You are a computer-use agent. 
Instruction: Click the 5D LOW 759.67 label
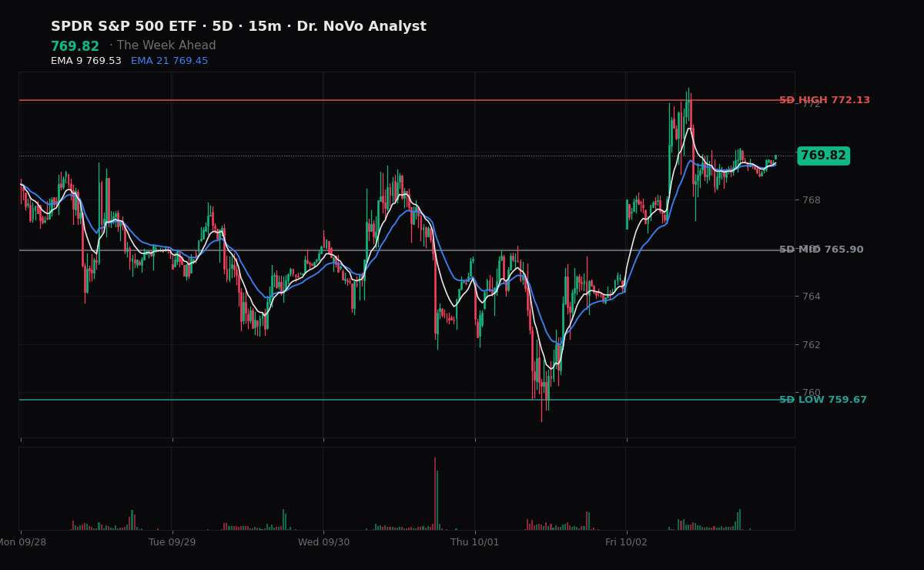823,400
